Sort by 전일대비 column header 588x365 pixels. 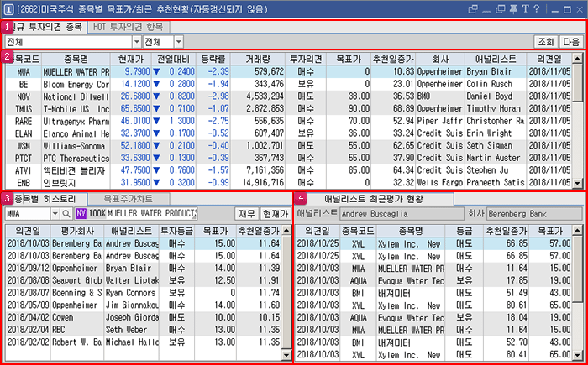[x=173, y=59]
